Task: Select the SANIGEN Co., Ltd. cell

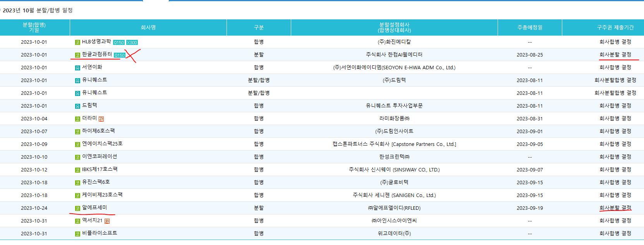Action: [x=394, y=195]
